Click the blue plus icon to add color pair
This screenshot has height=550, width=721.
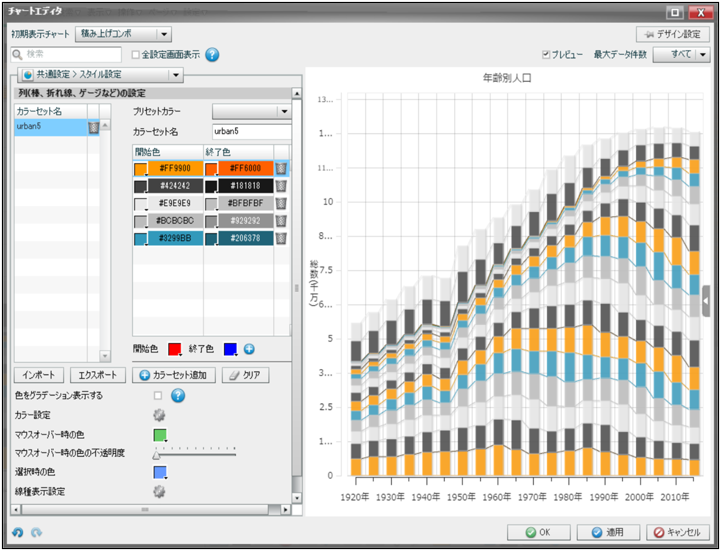coord(249,349)
